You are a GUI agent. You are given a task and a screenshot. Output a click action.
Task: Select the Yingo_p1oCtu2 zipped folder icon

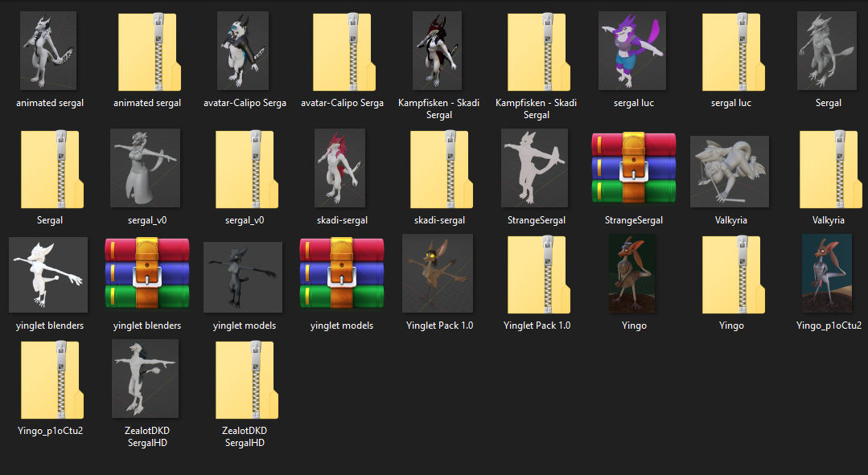52,380
